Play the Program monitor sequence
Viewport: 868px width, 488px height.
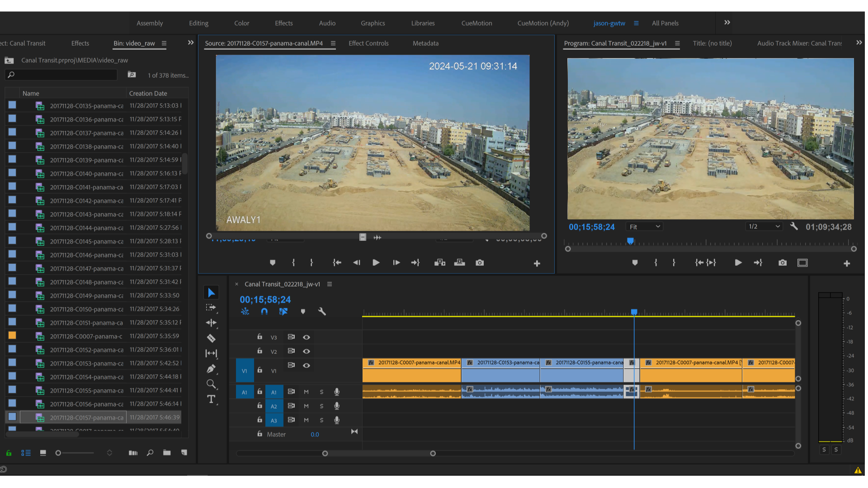[x=738, y=263]
